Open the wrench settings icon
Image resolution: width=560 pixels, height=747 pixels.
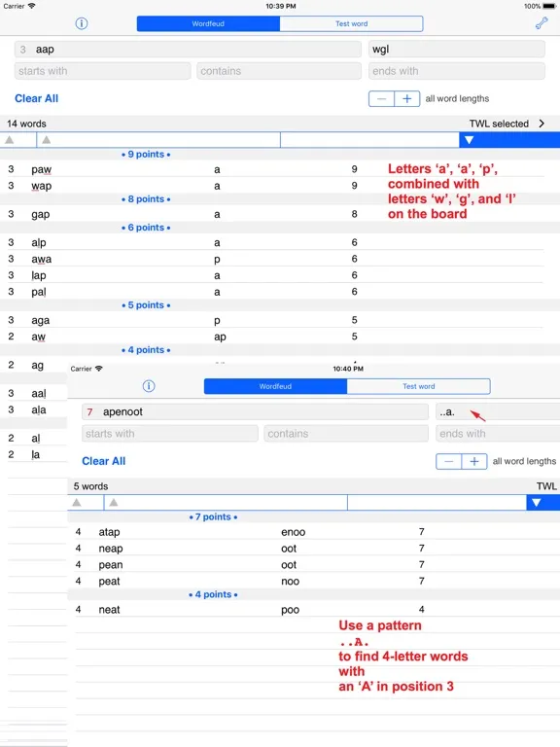(x=542, y=23)
